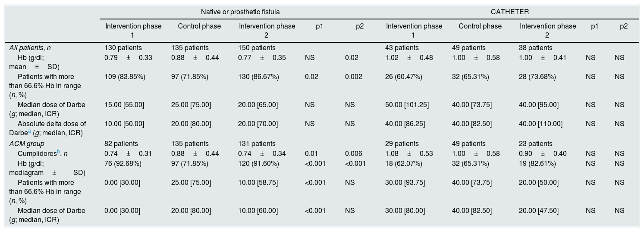The width and height of the screenshot is (644, 232).
Task: Click the '150 patients' cell
Action: (257, 48)
